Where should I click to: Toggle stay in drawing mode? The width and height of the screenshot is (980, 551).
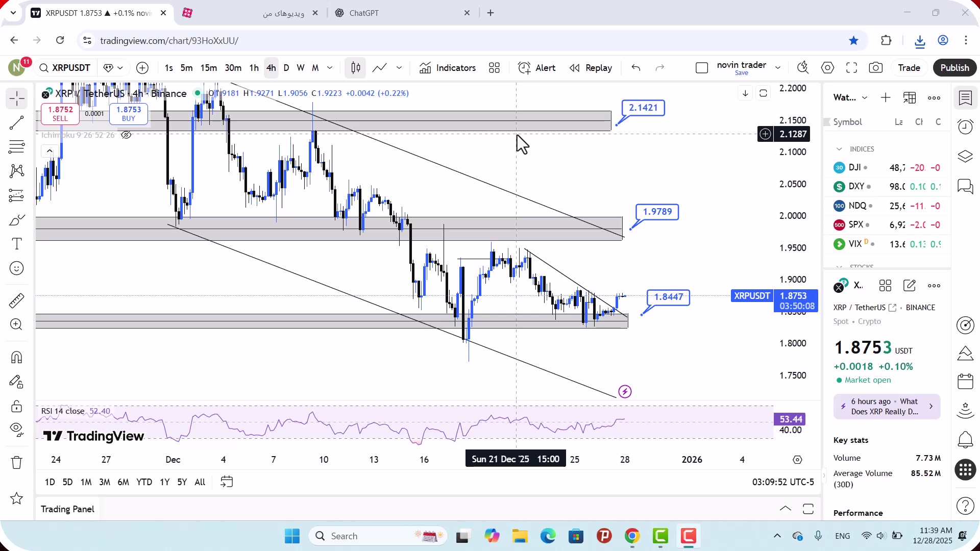(x=17, y=382)
